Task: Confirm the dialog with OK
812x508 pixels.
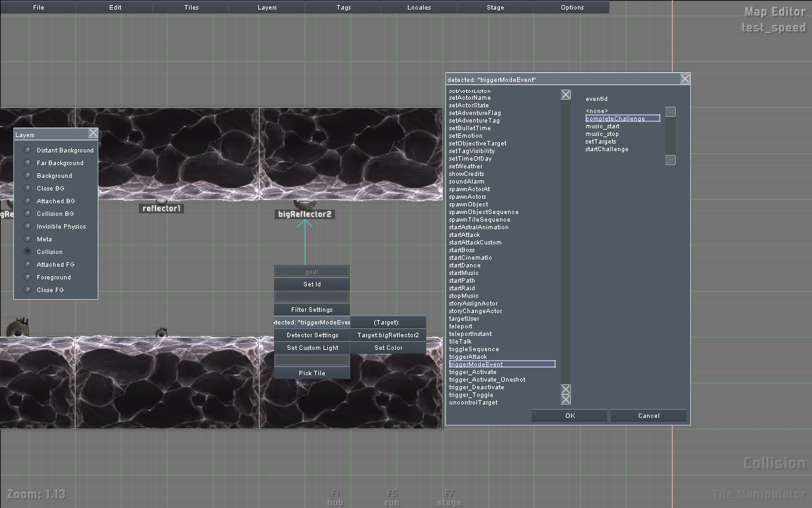Action: (x=570, y=416)
